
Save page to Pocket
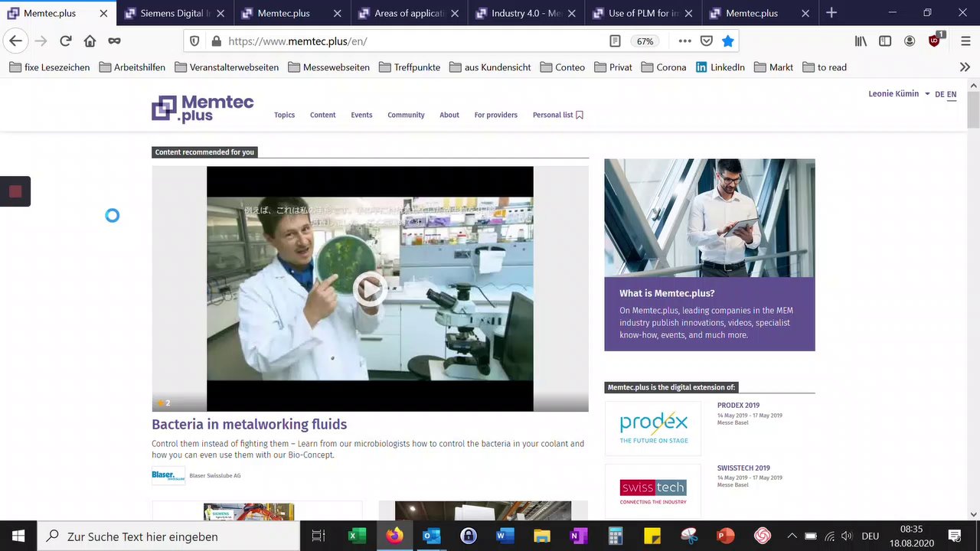(x=707, y=41)
